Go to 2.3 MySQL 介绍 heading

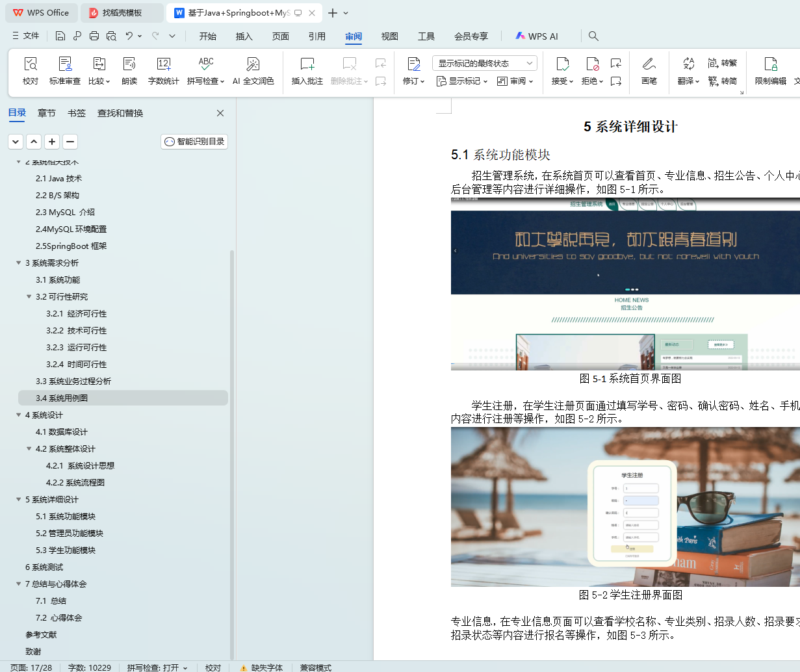pos(65,212)
